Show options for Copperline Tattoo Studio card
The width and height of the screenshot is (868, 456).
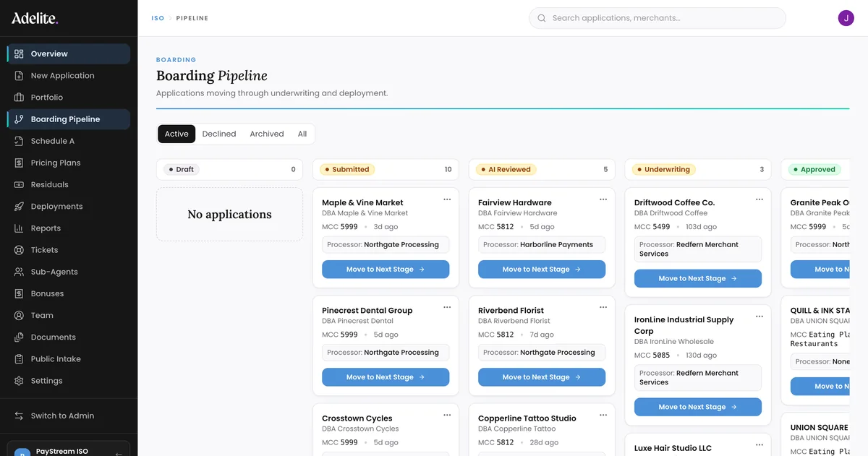(x=603, y=415)
